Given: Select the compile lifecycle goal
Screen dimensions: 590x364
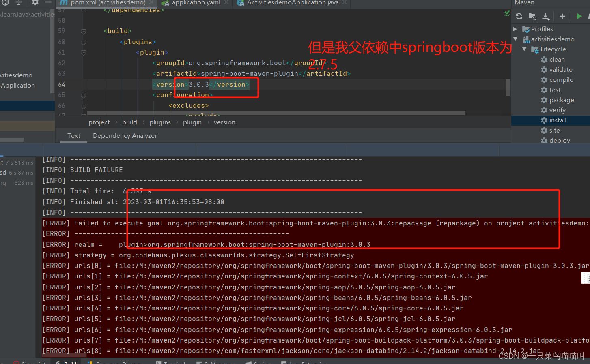Looking at the screenshot, I should coord(561,80).
